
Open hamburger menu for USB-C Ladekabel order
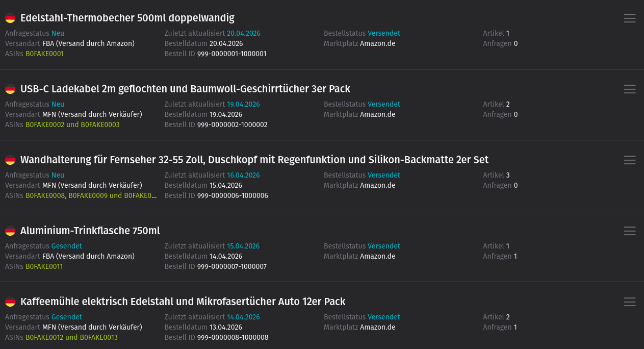pyautogui.click(x=630, y=89)
